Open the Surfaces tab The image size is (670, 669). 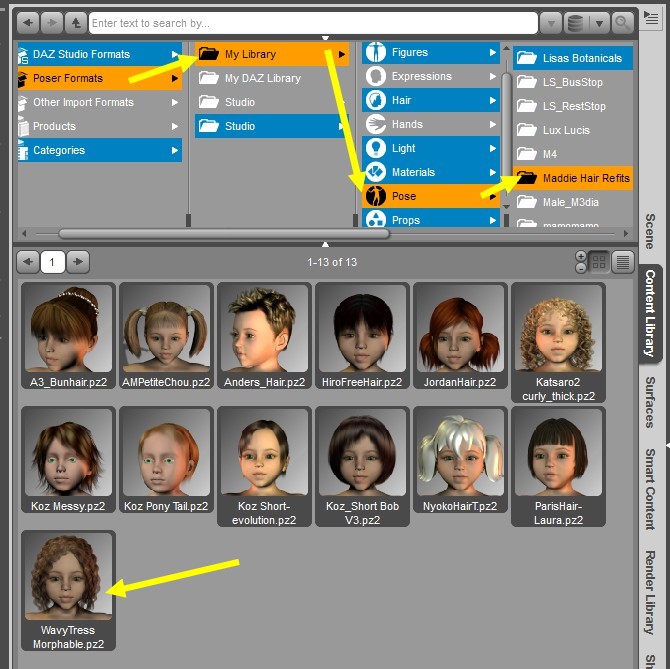click(x=650, y=402)
